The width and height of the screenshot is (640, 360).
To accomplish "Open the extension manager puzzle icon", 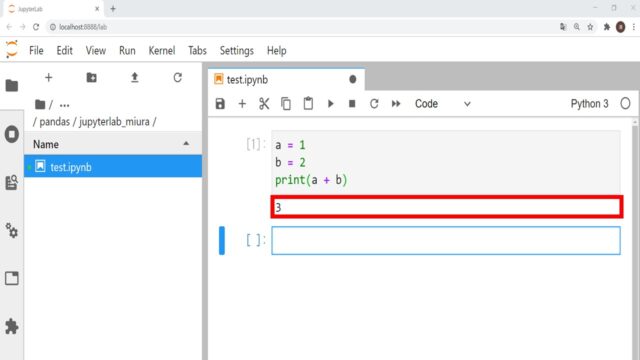I will (12, 327).
